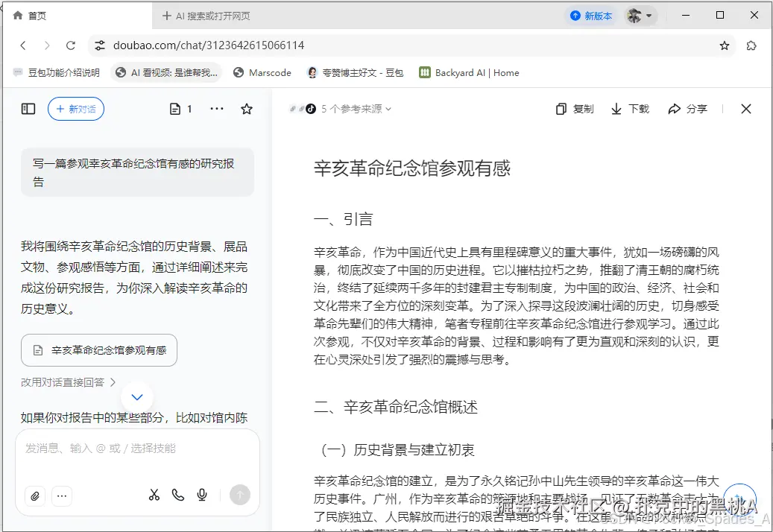This screenshot has height=532, width=773.
Task: Click the (一) 历史背景与建立初衷 subheading
Action: click(x=398, y=450)
